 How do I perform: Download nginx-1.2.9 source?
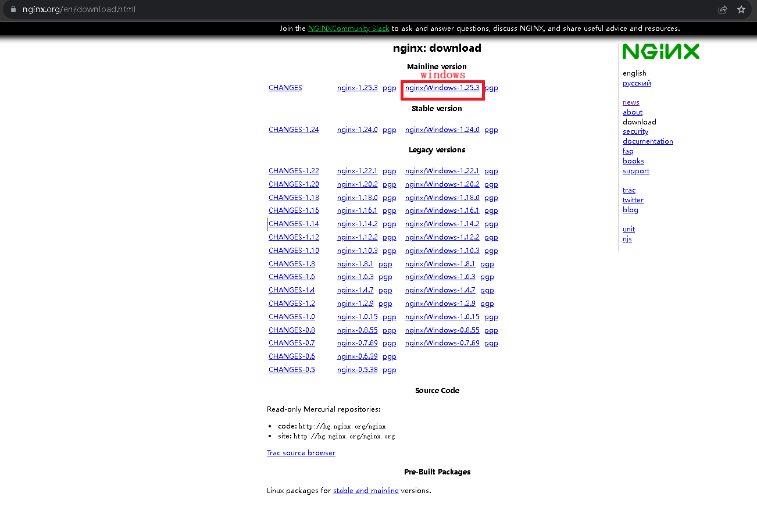(355, 304)
